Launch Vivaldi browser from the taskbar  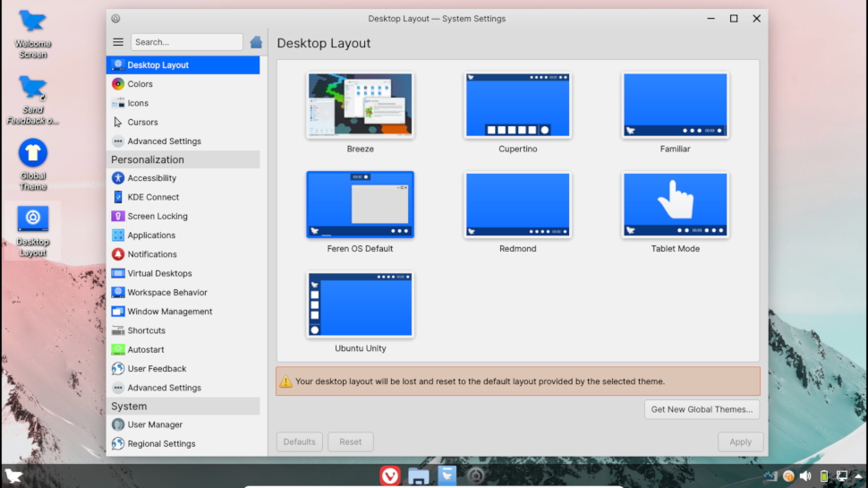tap(390, 475)
